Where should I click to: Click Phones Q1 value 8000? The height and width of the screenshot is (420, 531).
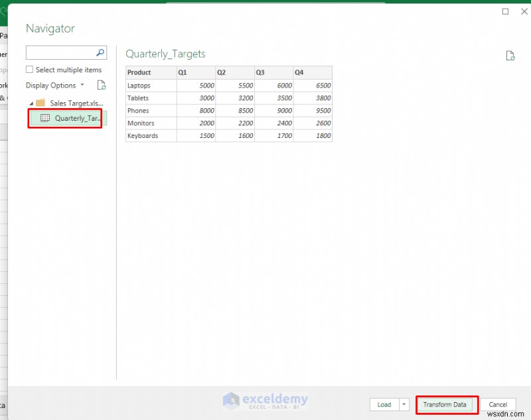coord(206,110)
